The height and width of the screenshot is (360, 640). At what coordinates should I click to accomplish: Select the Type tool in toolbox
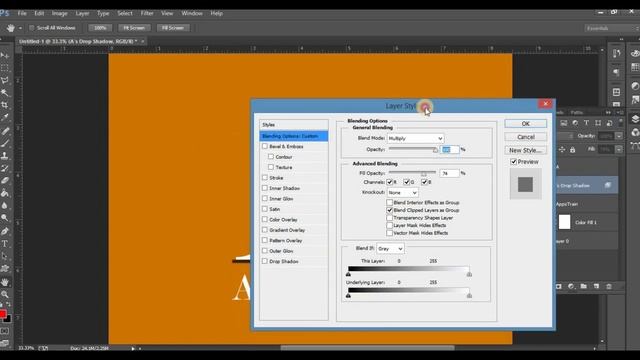point(5,244)
